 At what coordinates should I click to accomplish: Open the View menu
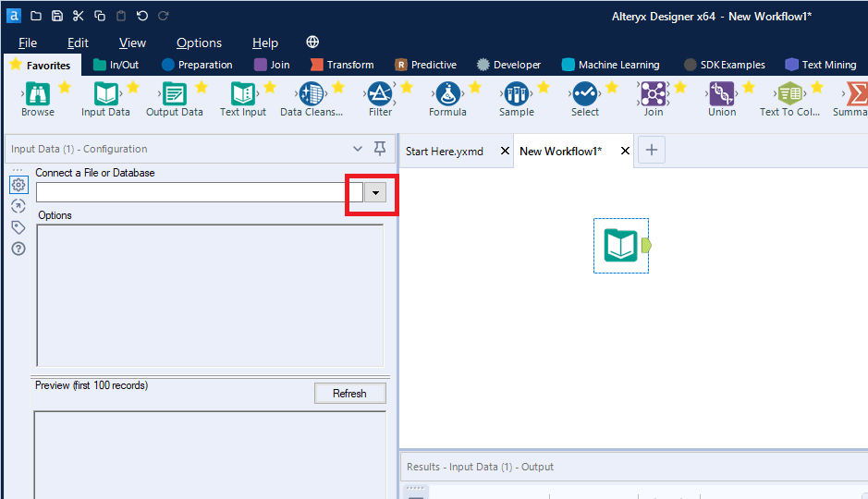pos(132,43)
